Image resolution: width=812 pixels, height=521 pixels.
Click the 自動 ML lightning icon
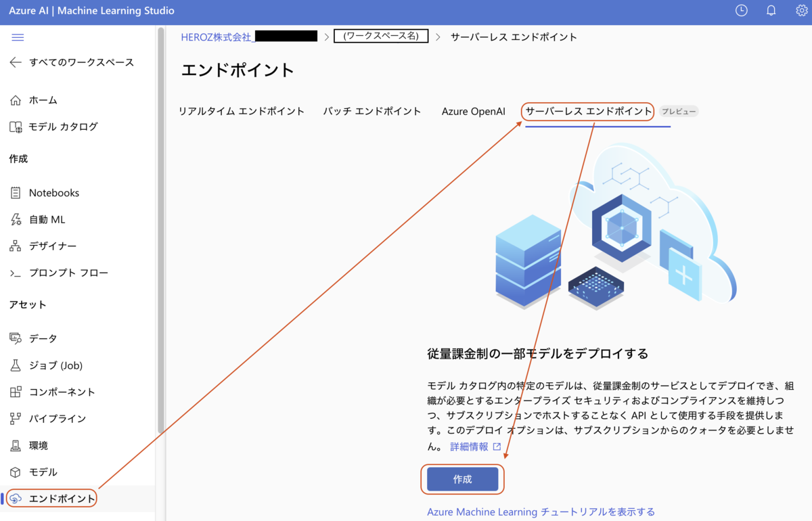point(16,219)
